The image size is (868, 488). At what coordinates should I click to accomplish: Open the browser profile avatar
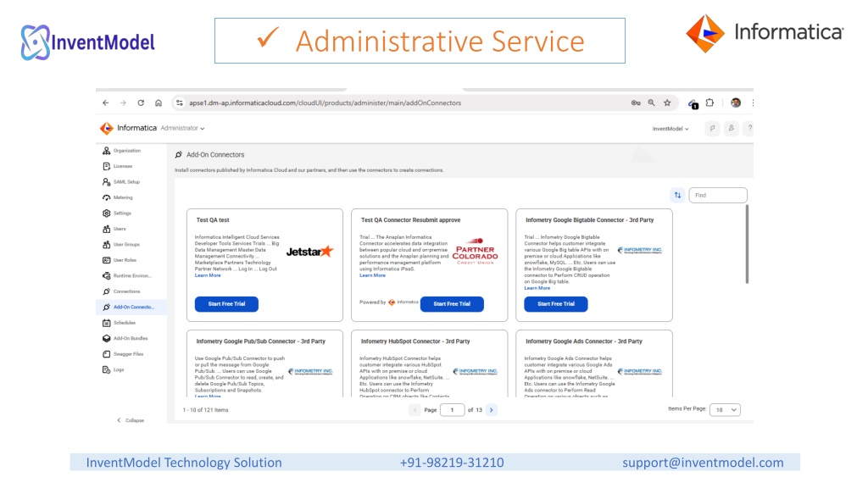pyautogui.click(x=736, y=103)
